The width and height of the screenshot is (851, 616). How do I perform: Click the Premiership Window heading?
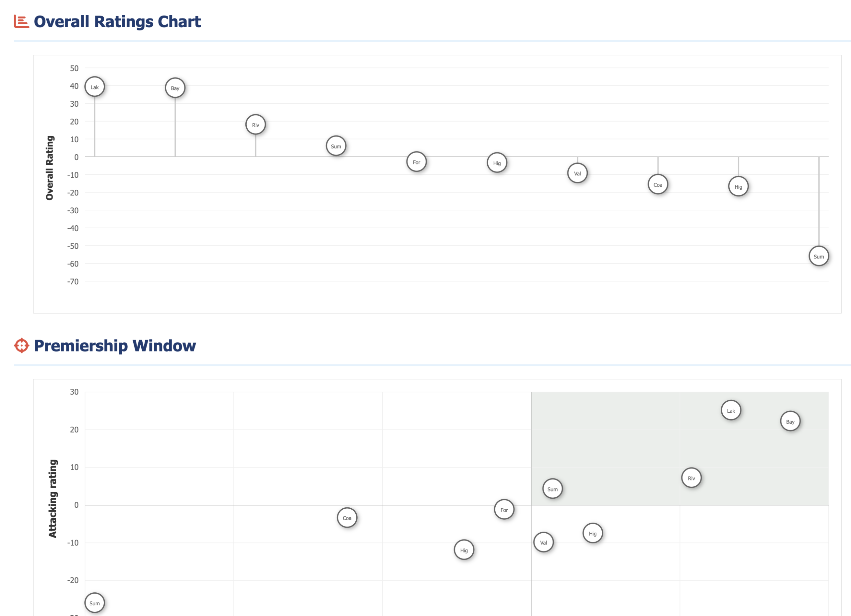[x=115, y=346]
